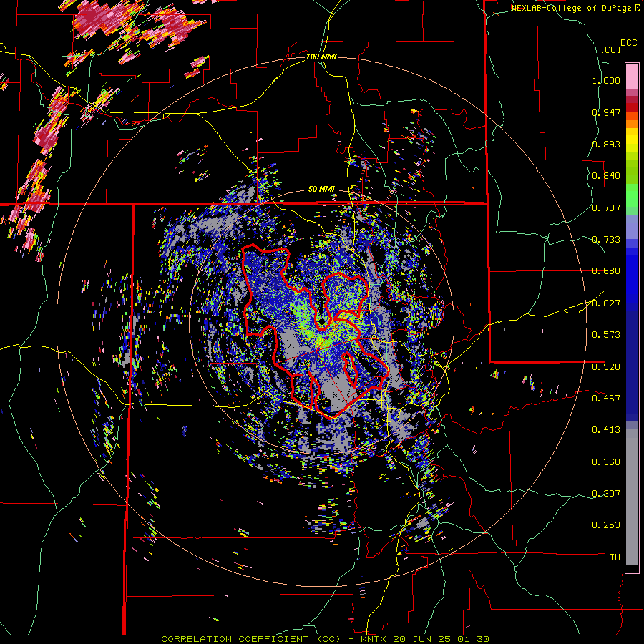
Task: Click the KMTX radar station identifier
Action: pyautogui.click(x=374, y=639)
